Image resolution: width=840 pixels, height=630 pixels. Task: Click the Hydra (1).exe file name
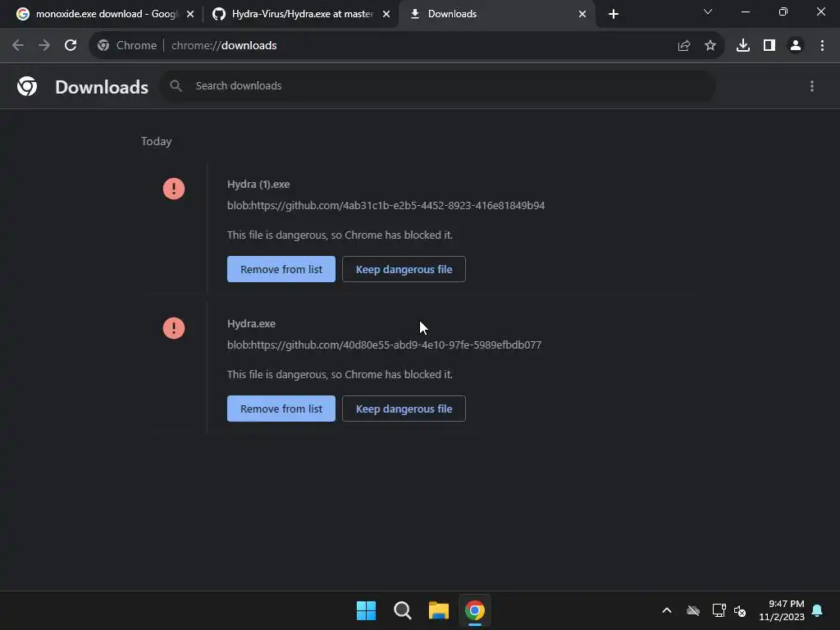[258, 185]
